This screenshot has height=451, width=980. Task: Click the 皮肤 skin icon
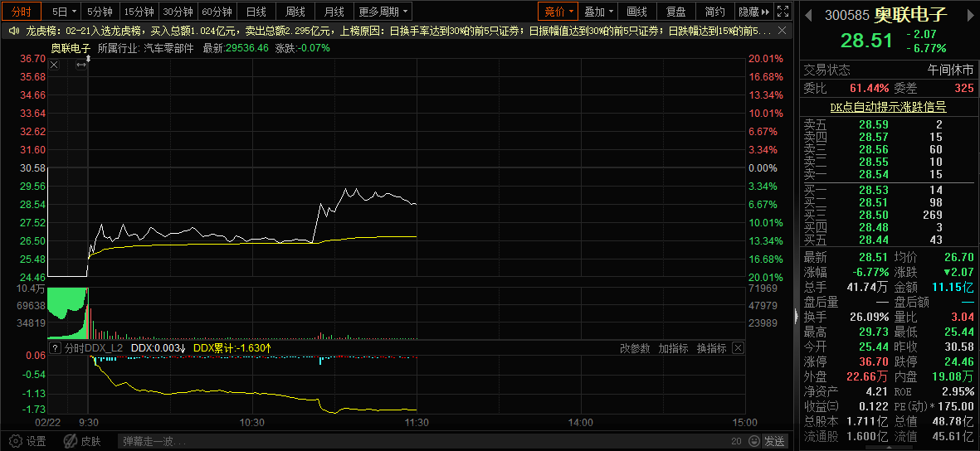click(x=72, y=441)
